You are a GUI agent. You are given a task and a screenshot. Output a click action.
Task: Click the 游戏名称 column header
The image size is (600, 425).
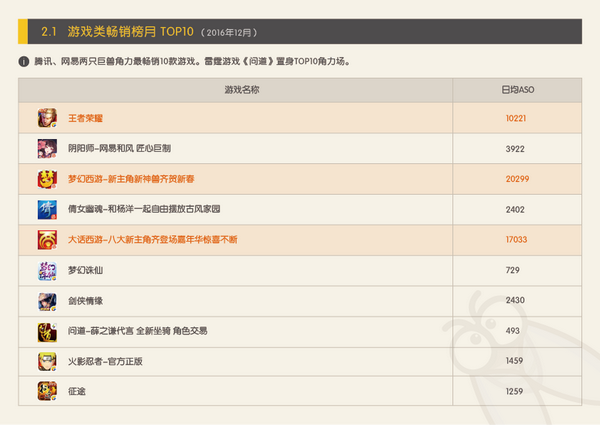(242, 90)
